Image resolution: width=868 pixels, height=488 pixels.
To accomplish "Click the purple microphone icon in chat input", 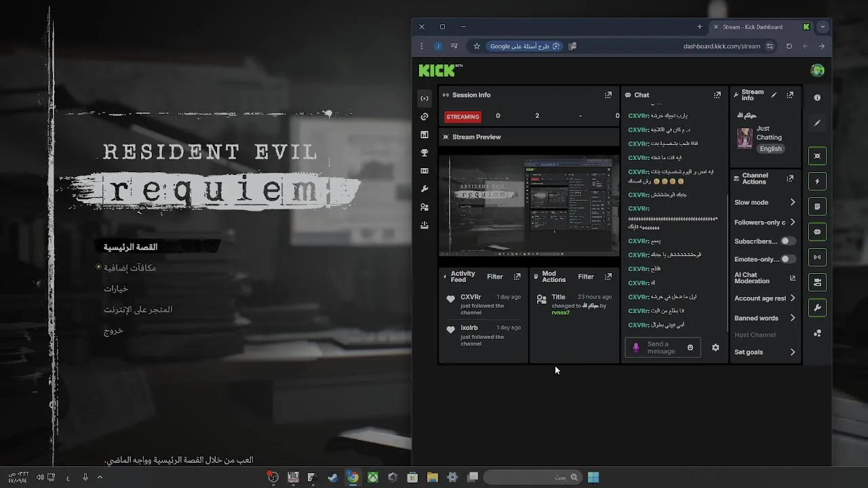I will 636,348.
